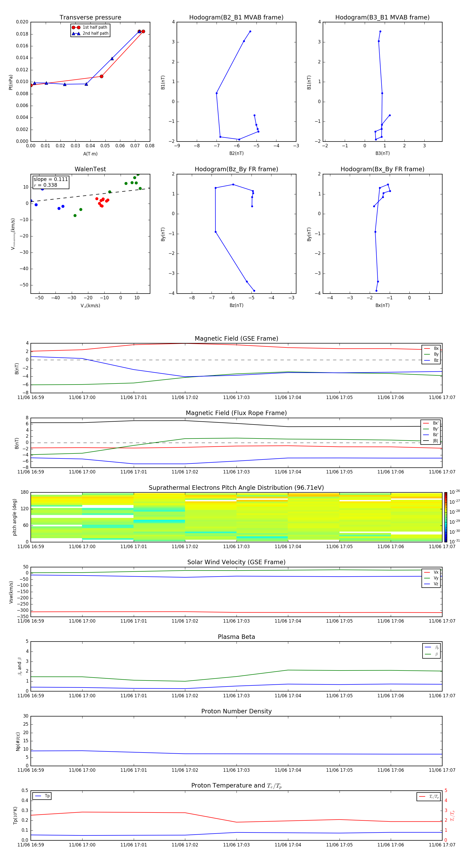The image size is (473, 868).
Task: Click the 'Solar Wind Velocity (GSE Frame)' title
Action: [236, 562]
